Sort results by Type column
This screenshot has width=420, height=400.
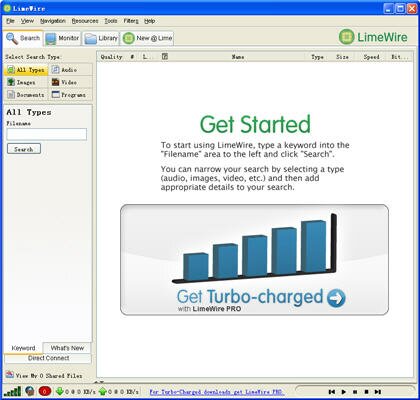[x=317, y=57]
